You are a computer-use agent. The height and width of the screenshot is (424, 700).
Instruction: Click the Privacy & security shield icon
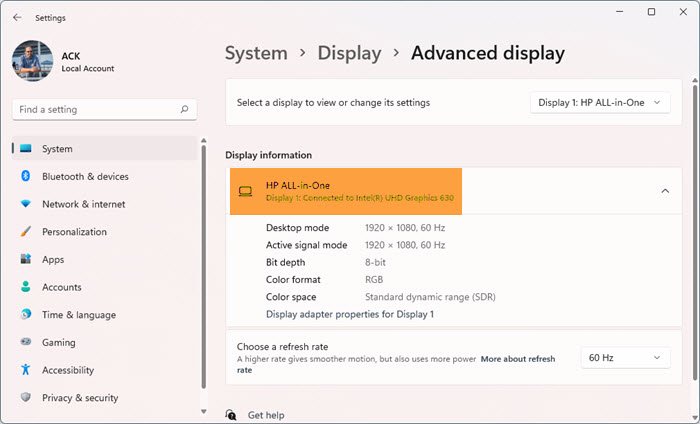point(26,397)
